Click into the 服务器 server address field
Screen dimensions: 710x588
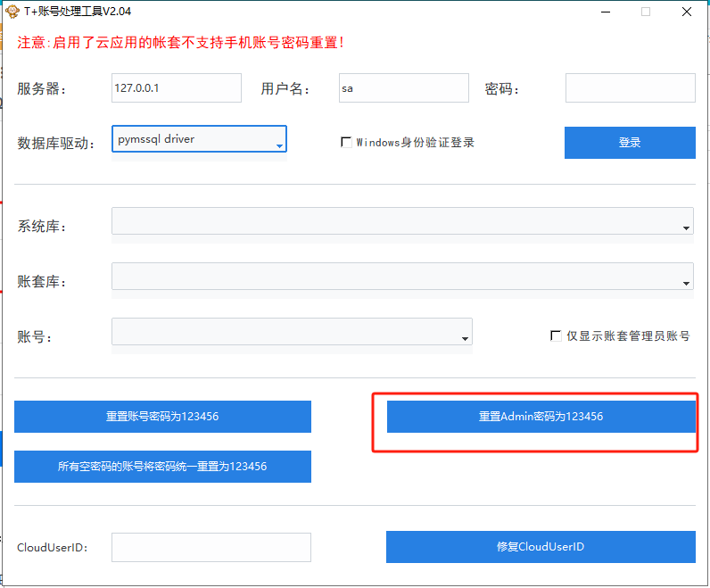(177, 87)
